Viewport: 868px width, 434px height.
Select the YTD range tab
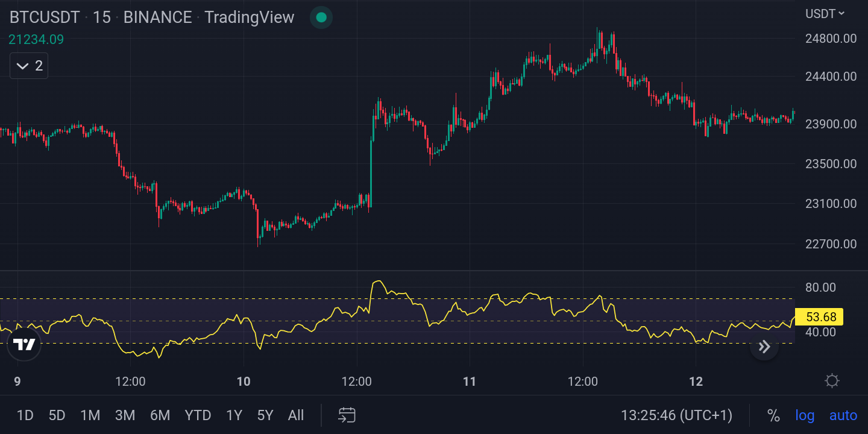pyautogui.click(x=198, y=415)
